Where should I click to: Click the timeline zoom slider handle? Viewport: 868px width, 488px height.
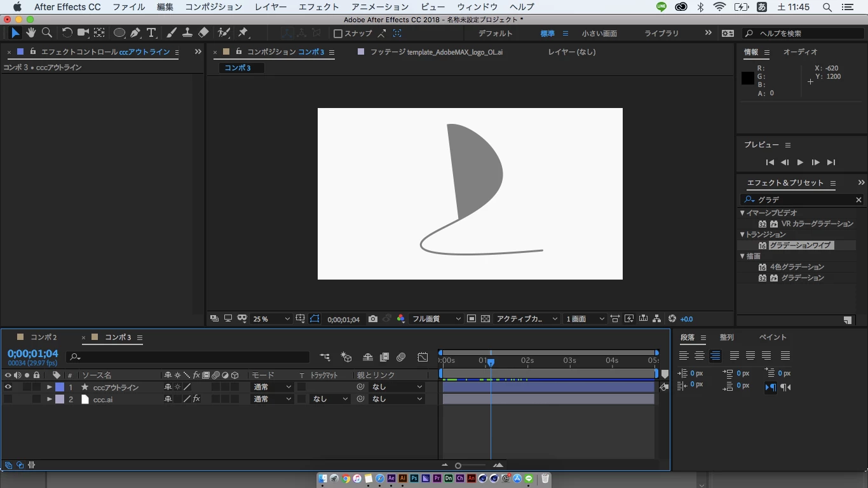[x=458, y=466]
